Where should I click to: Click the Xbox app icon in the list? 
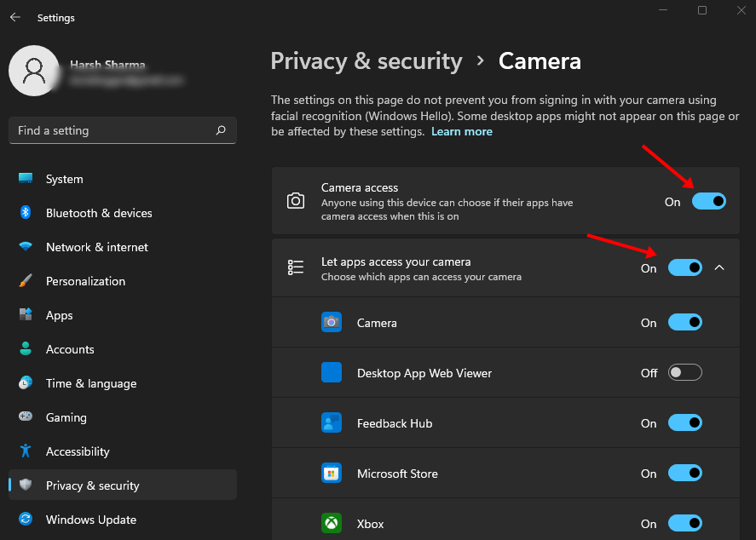tap(332, 523)
